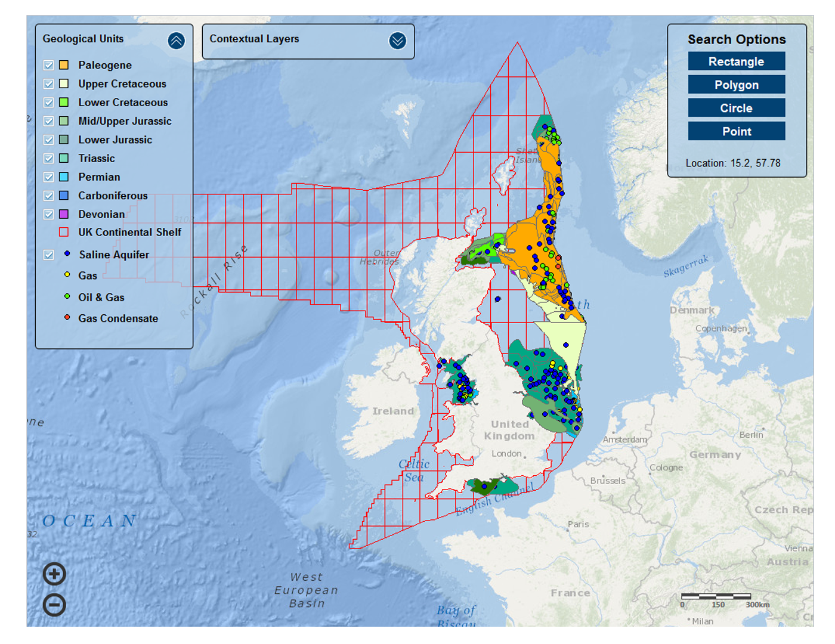Toggle the Triassic layer checkbox
835x644 pixels.
[x=49, y=159]
